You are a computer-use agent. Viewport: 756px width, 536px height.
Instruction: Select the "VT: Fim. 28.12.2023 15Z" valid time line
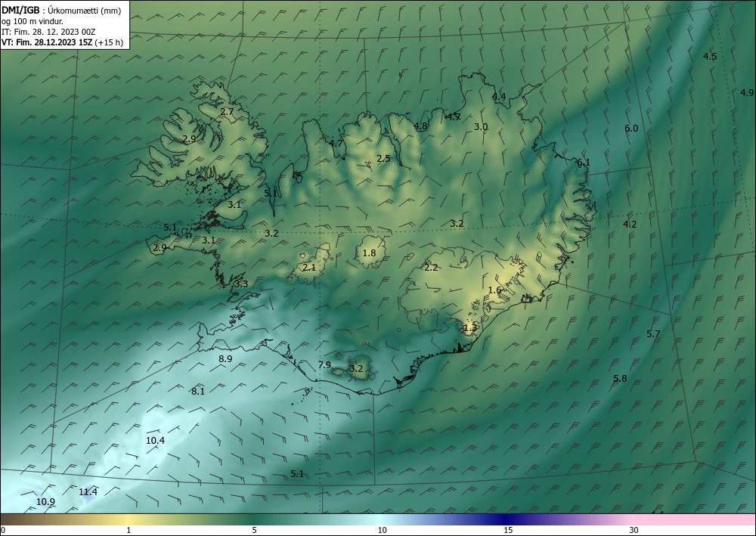pos(47,42)
